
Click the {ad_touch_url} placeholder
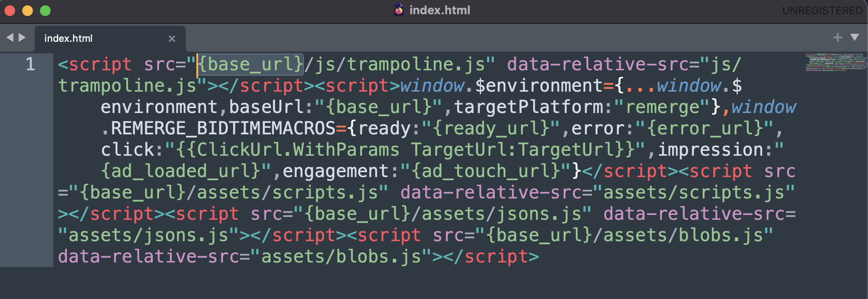click(x=486, y=171)
